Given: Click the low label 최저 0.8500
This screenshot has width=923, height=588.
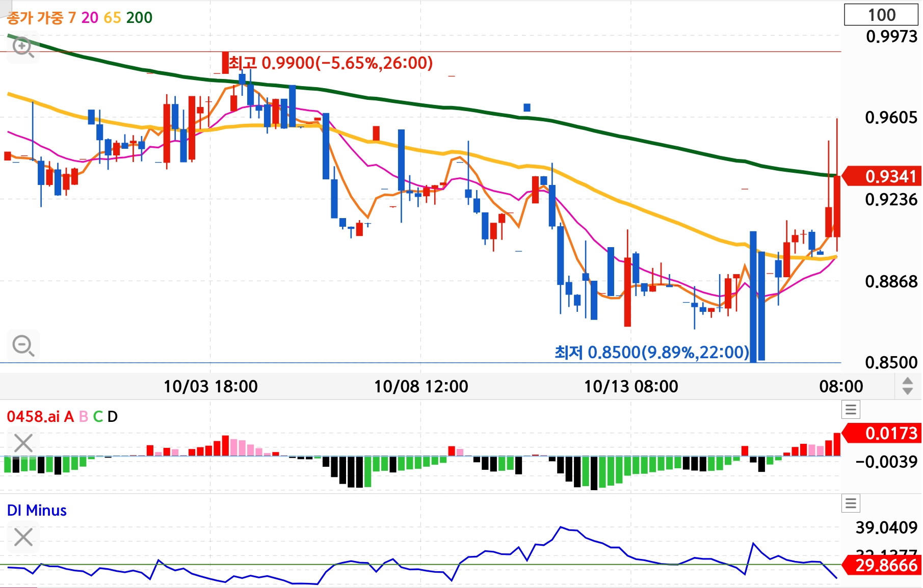Looking at the screenshot, I should [652, 352].
